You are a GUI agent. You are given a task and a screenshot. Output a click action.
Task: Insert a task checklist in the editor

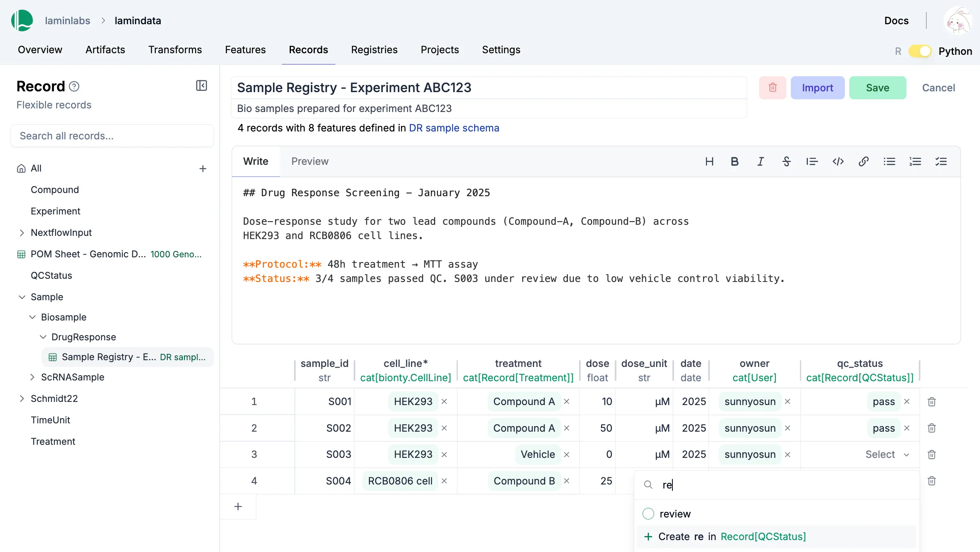[941, 161]
